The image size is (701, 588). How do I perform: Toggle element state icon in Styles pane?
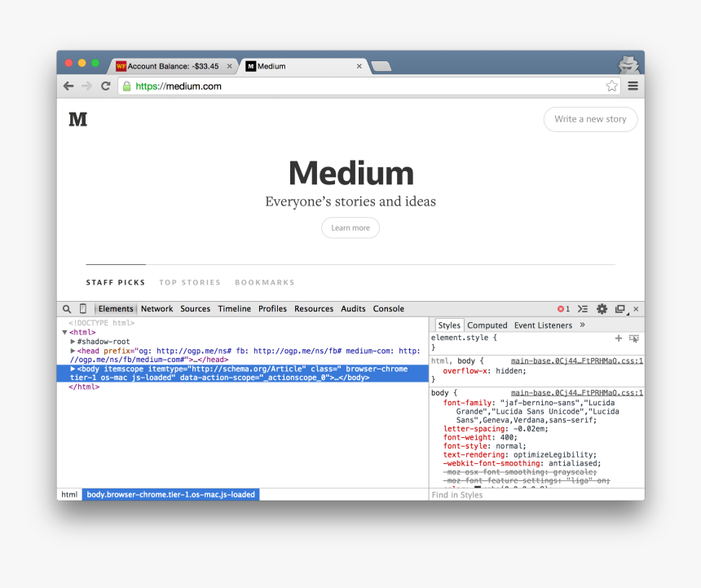[634, 338]
